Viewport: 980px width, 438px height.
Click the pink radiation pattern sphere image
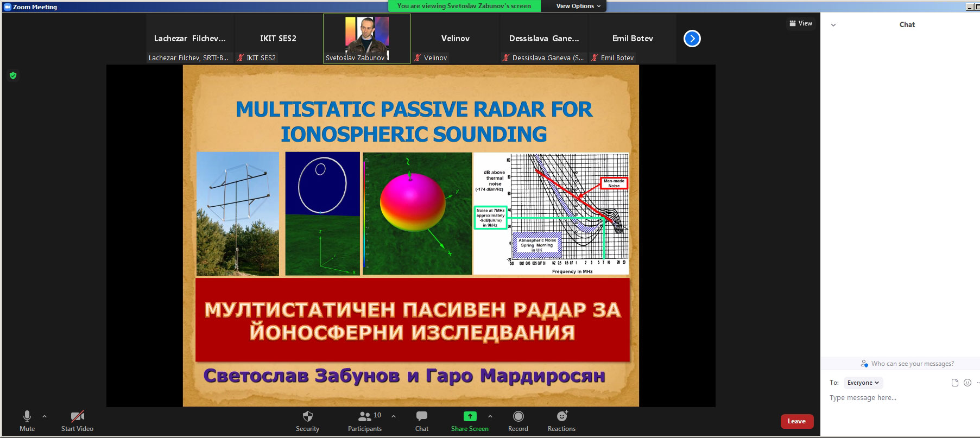pyautogui.click(x=417, y=214)
